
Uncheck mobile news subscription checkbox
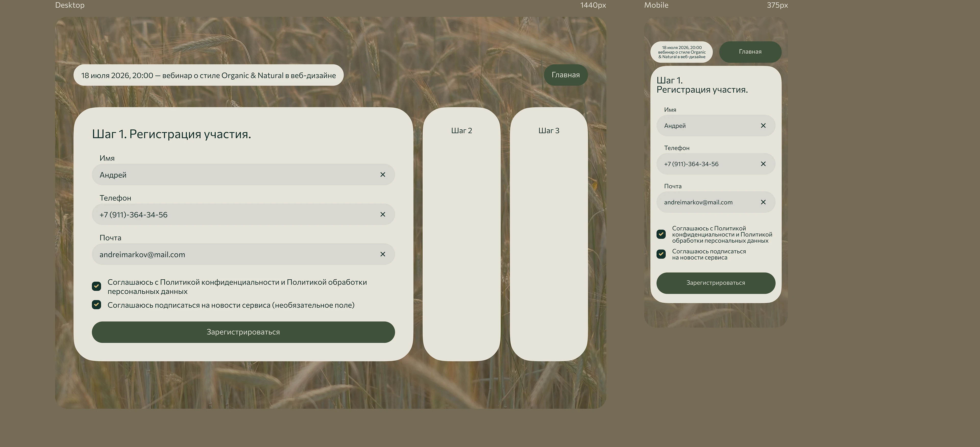661,254
